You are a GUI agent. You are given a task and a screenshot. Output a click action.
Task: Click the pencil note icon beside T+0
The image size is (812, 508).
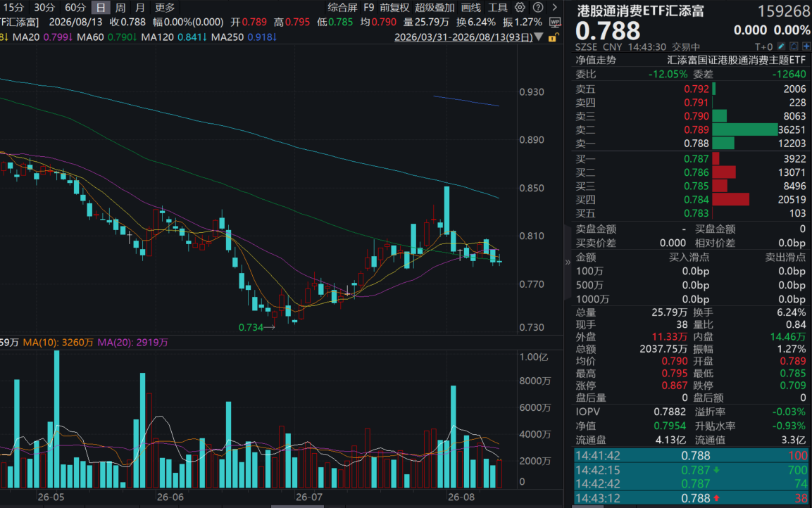pos(782,46)
